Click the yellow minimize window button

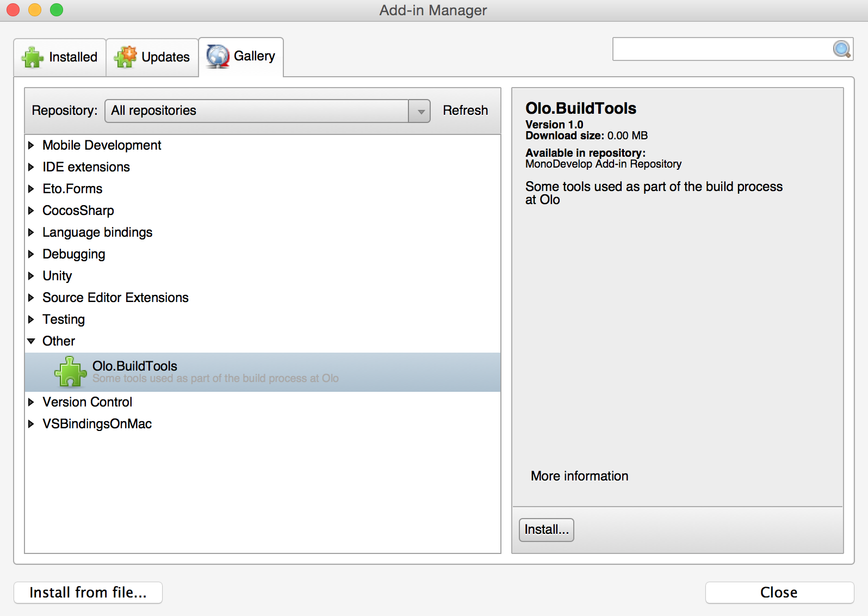35,10
